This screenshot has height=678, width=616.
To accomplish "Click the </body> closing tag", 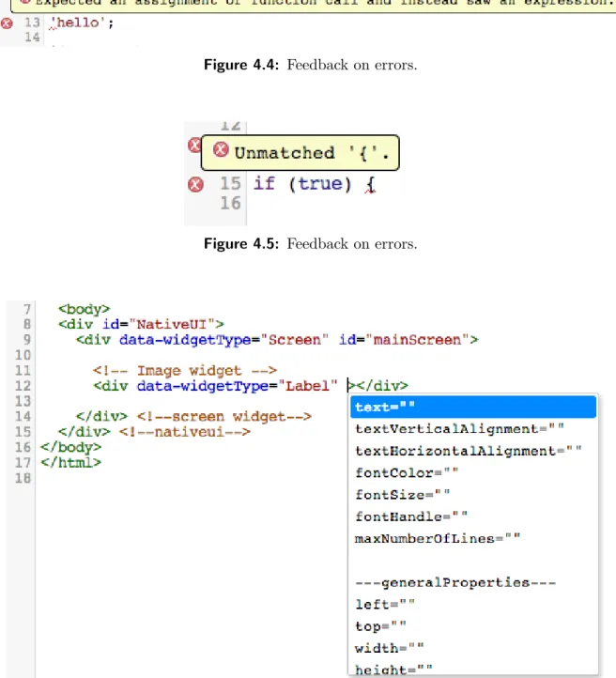I will (70, 447).
